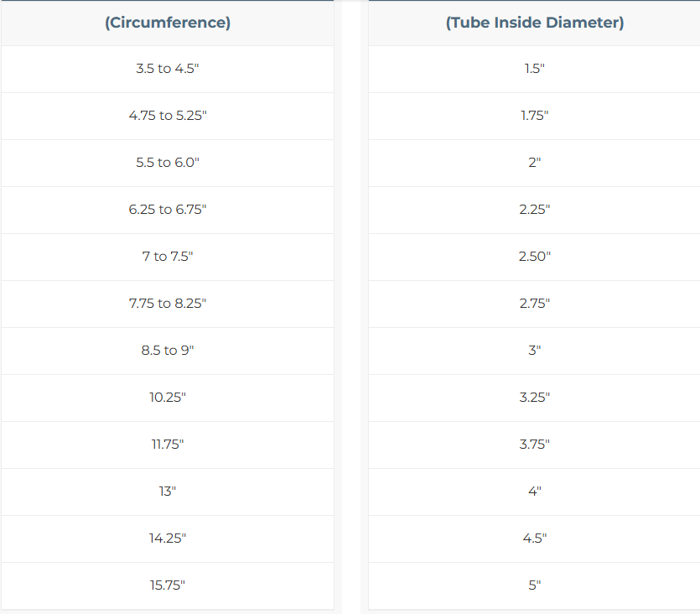Click the 11.75" circumference cell

[168, 445]
